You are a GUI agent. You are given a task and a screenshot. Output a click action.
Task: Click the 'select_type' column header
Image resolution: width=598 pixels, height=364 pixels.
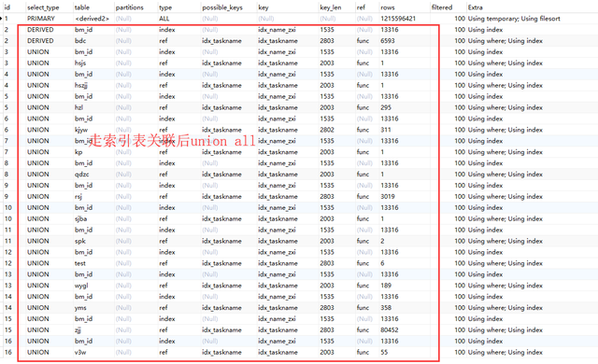43,7
